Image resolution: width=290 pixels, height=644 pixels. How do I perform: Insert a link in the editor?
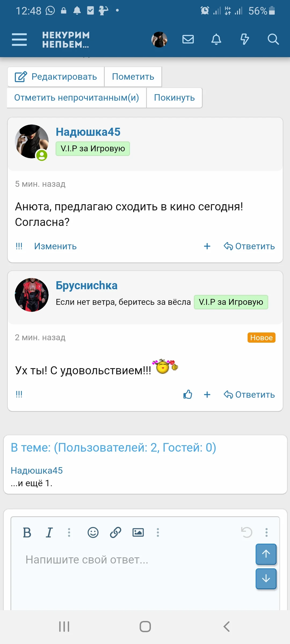115,532
